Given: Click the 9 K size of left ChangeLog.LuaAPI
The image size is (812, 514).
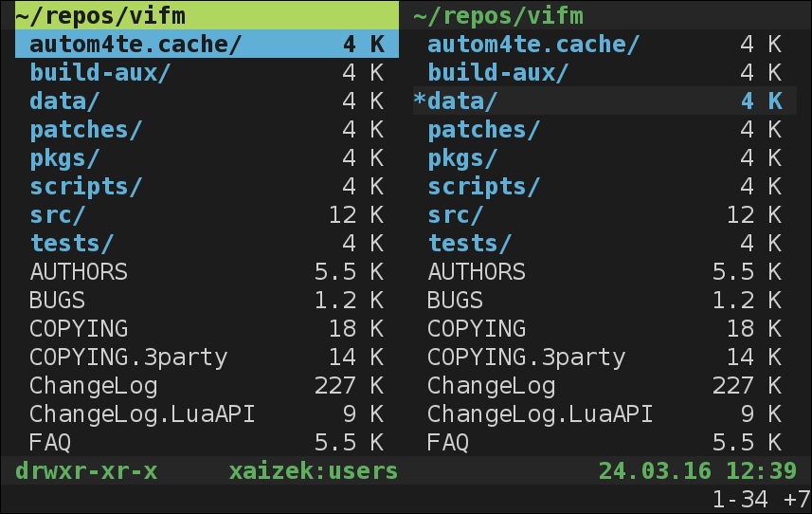Looking at the screenshot, I should click(363, 414).
